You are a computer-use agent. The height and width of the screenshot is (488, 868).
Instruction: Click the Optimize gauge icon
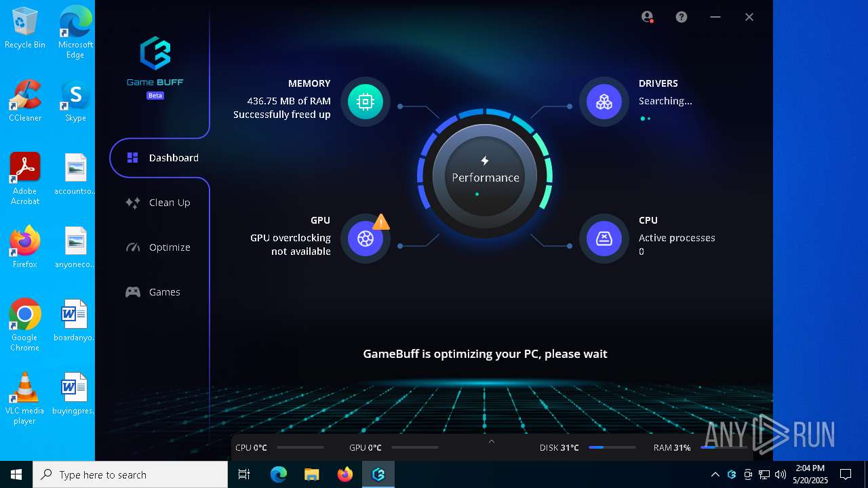click(133, 247)
